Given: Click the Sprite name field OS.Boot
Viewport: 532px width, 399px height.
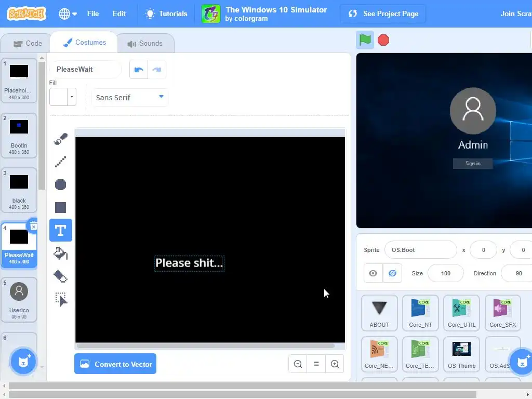Looking at the screenshot, I should (x=421, y=250).
